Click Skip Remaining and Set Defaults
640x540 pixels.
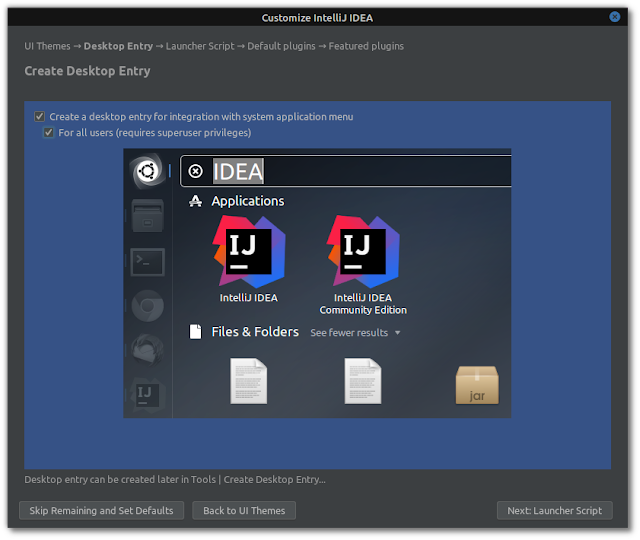pos(101,510)
